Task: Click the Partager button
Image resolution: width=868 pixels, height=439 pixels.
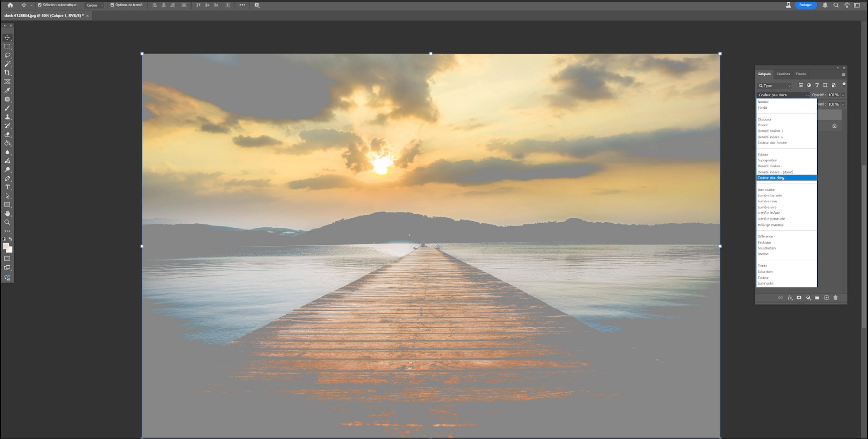Action: tap(805, 5)
